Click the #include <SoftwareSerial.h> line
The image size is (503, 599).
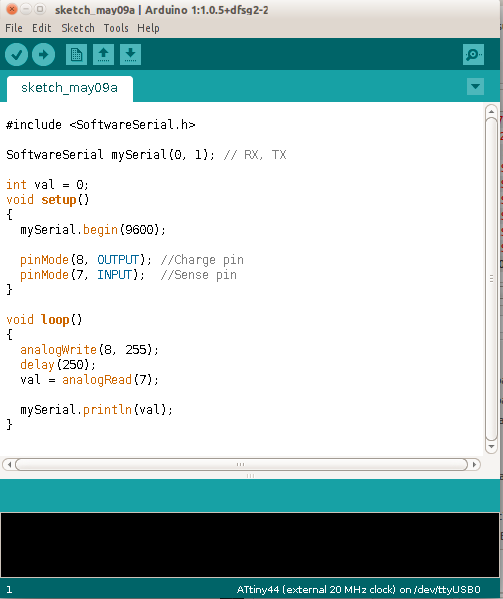(101, 125)
